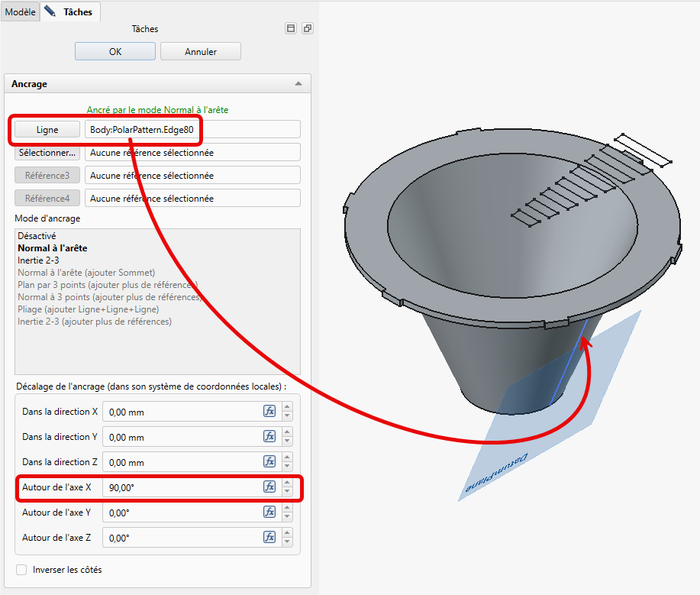This screenshot has height=595, width=700.
Task: Open expression editor for Dans la direction X
Action: (269, 412)
